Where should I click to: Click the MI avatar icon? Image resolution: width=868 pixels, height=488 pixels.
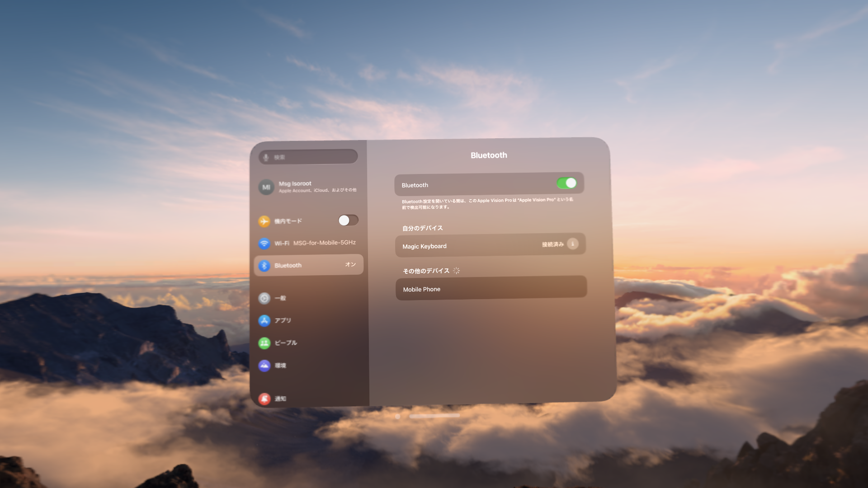pos(266,187)
